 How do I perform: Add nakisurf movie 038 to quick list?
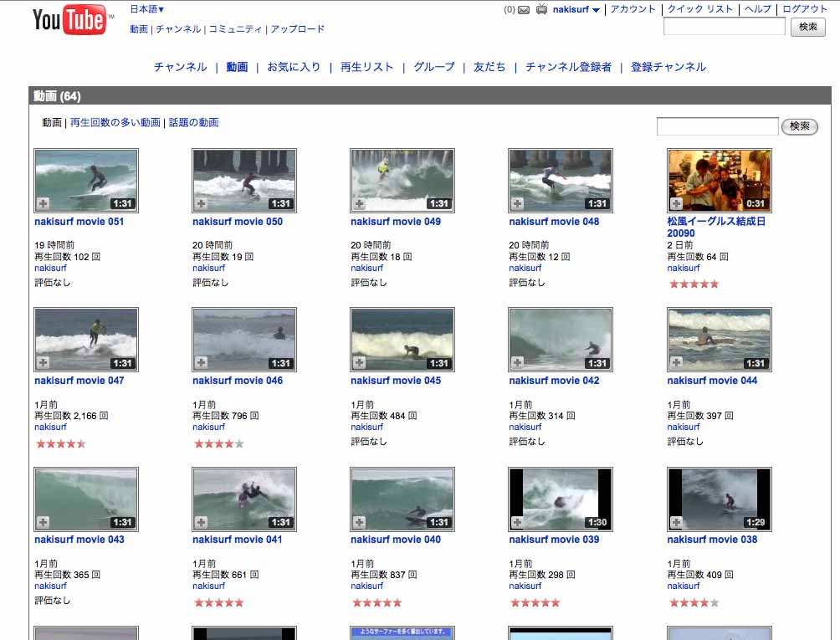tap(676, 522)
